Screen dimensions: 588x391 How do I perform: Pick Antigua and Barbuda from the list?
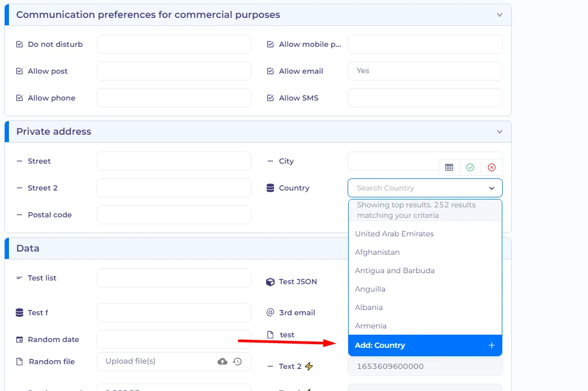[x=425, y=270]
